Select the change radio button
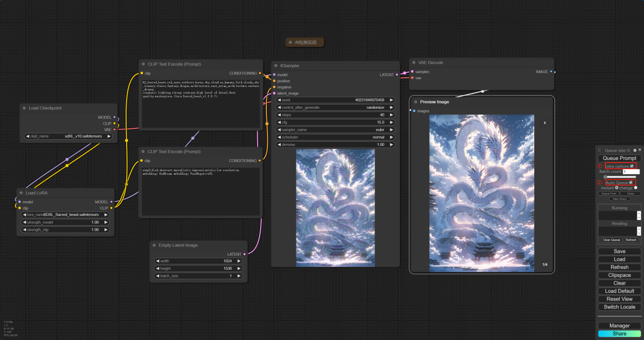644x340 pixels. [635, 188]
